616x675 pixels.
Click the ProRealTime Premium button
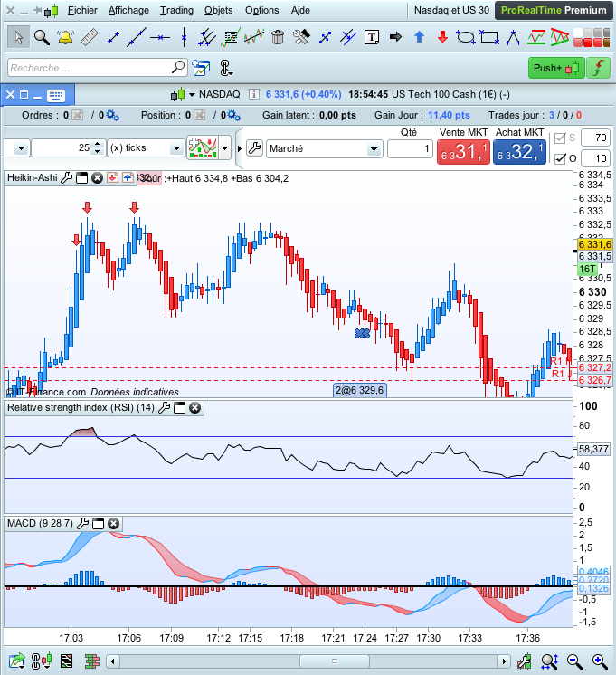pos(554,10)
